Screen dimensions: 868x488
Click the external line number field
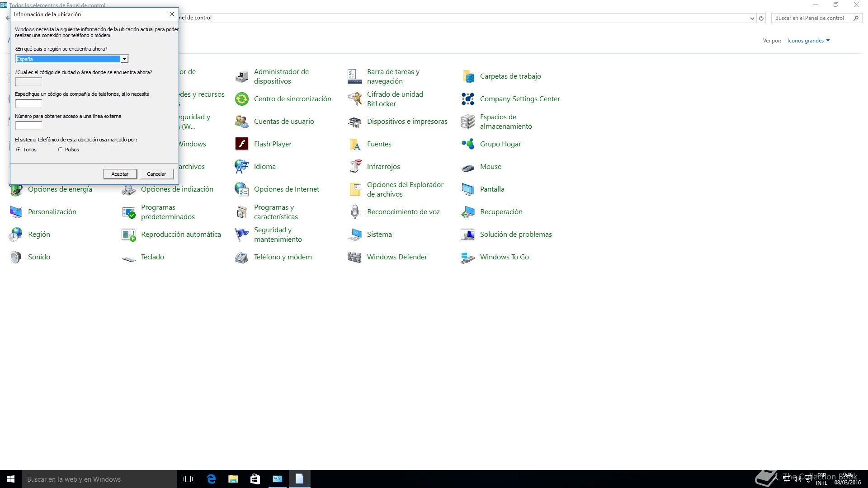(28, 126)
